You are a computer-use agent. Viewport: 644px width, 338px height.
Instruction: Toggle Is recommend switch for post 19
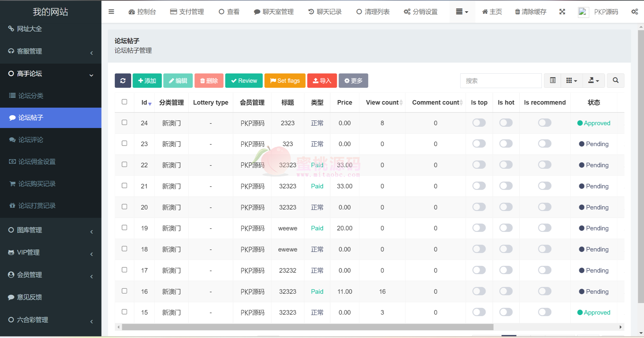click(544, 228)
